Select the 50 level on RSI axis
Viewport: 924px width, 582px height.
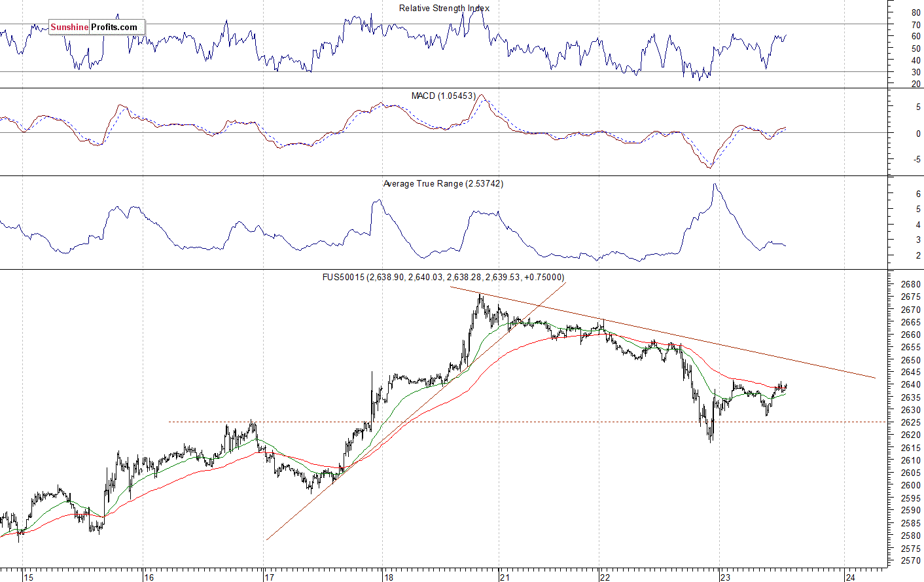click(x=915, y=48)
